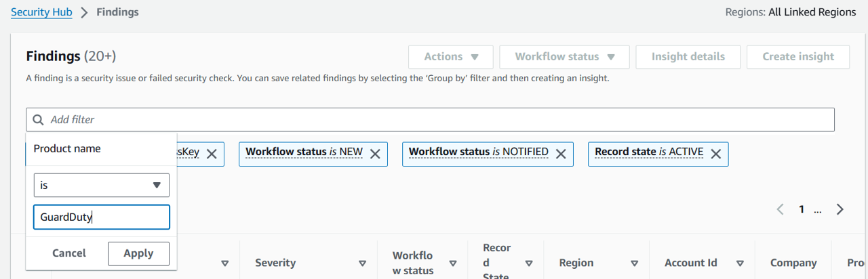Screen dimensions: 868x279
Task: Sort by Region column arrow
Action: [x=635, y=263]
